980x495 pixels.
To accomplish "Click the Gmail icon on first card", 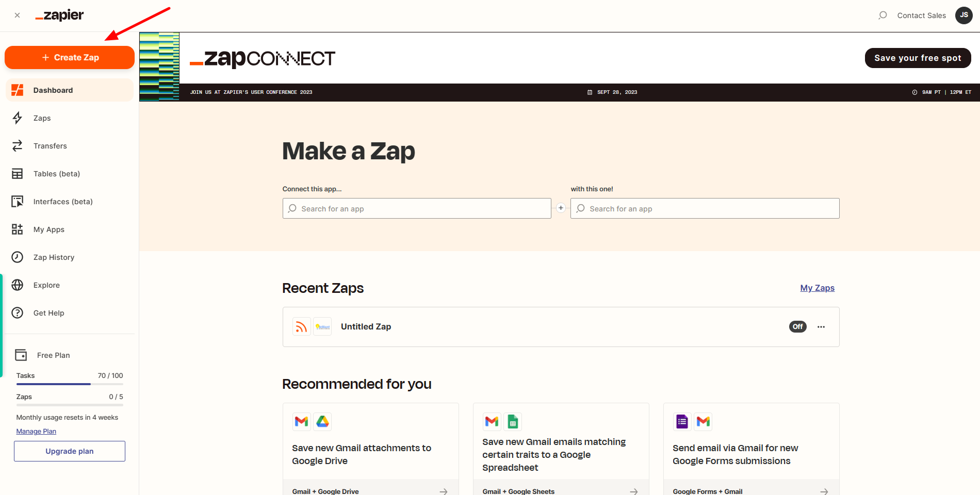I will click(302, 422).
